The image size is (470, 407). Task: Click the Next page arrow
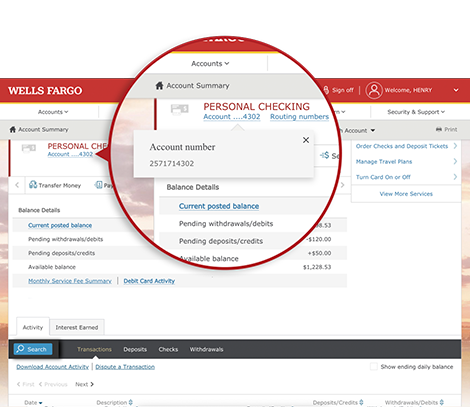92,384
